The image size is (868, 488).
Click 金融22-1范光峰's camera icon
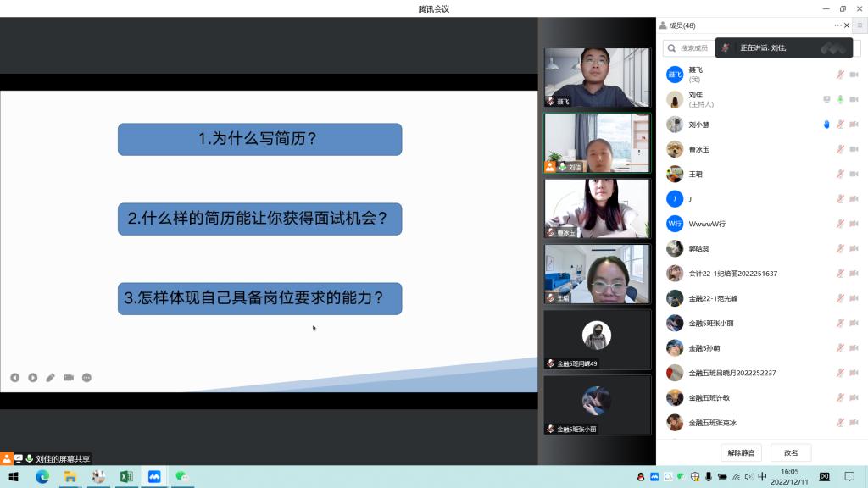tap(854, 298)
